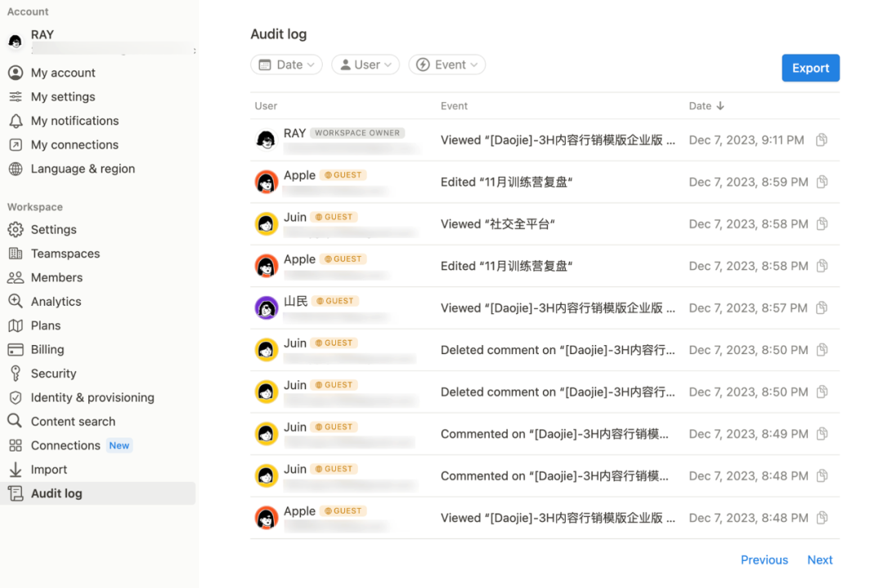Go to the Next page of results
The image size is (883, 588).
pos(820,559)
